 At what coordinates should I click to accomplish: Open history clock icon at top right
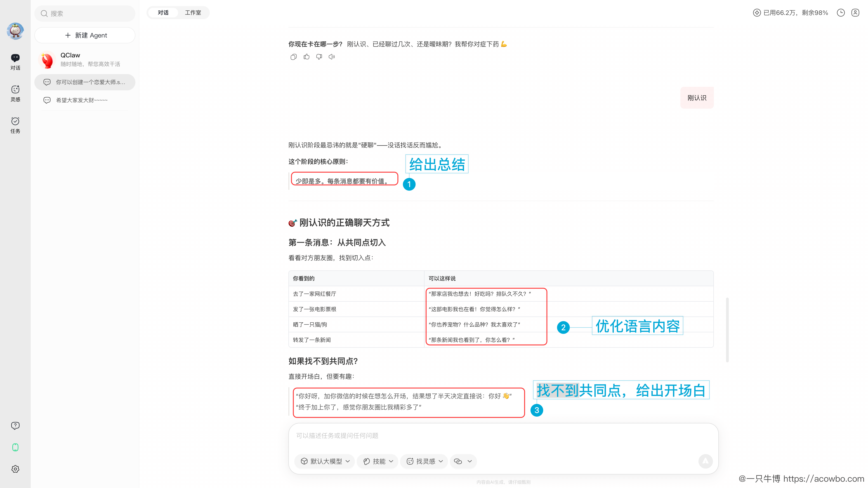point(841,13)
